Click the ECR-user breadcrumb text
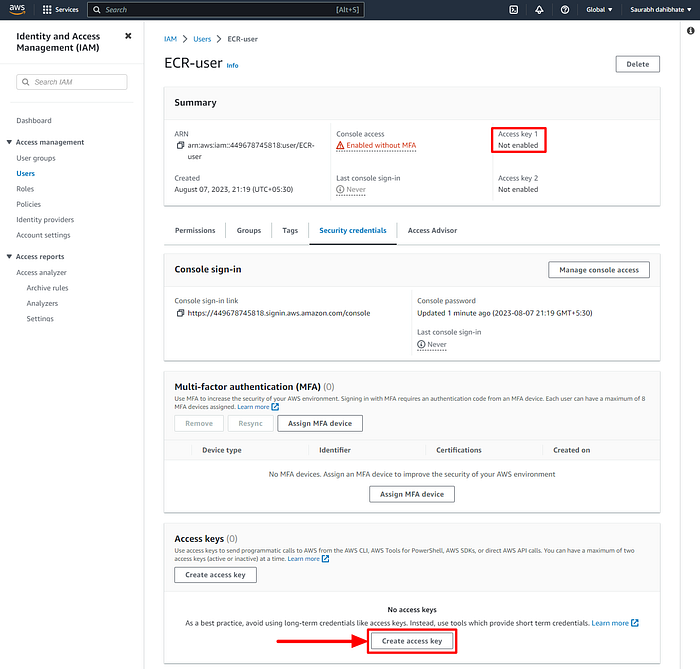Screen dimensions: 700x669 point(242,39)
